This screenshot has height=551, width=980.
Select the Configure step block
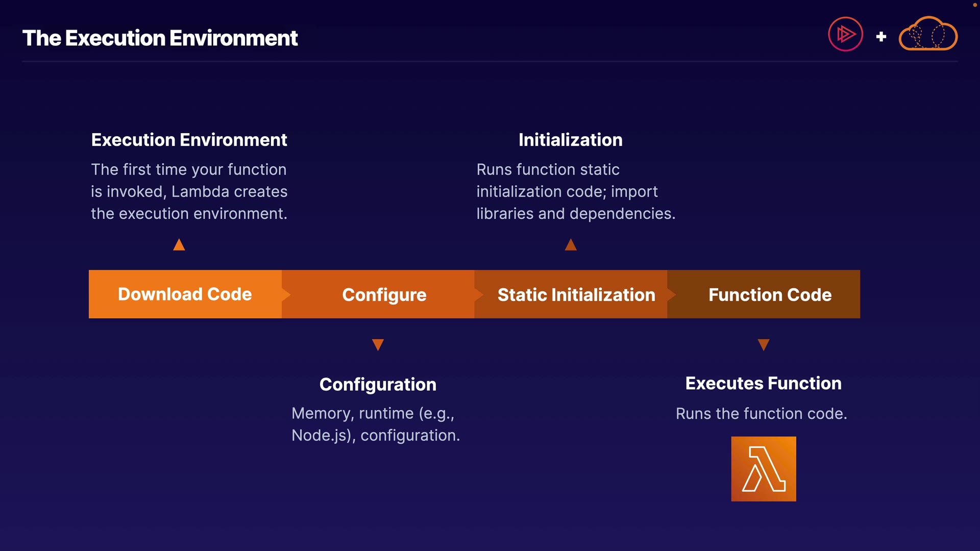click(x=384, y=294)
